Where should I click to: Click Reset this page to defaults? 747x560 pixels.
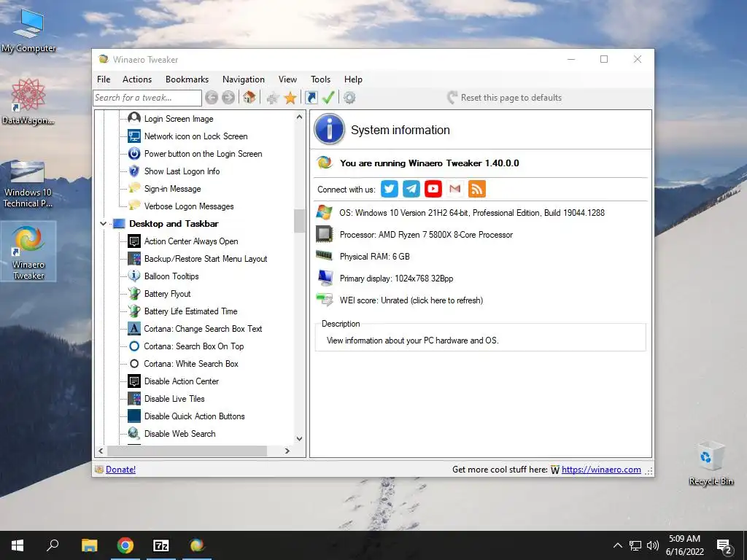click(504, 98)
